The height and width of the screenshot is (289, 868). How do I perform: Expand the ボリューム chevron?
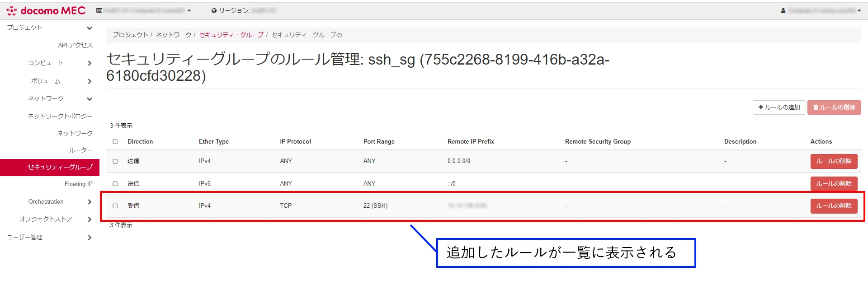[x=89, y=81]
